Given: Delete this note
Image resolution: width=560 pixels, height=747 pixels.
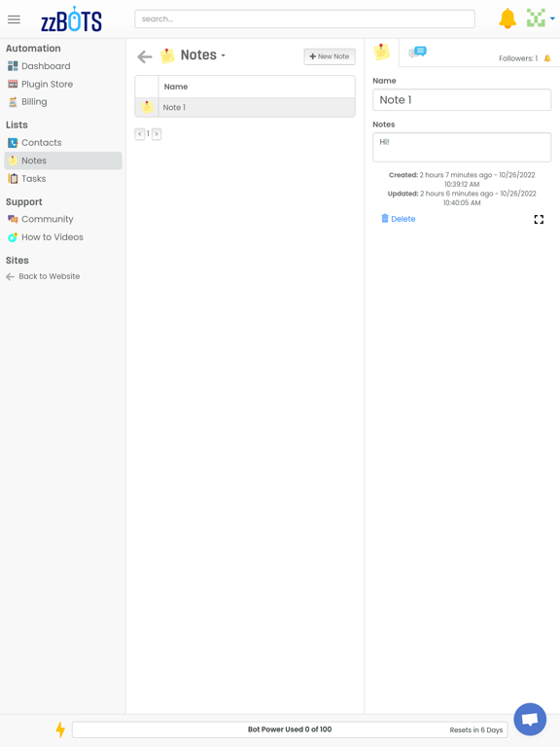Looking at the screenshot, I should pyautogui.click(x=398, y=219).
